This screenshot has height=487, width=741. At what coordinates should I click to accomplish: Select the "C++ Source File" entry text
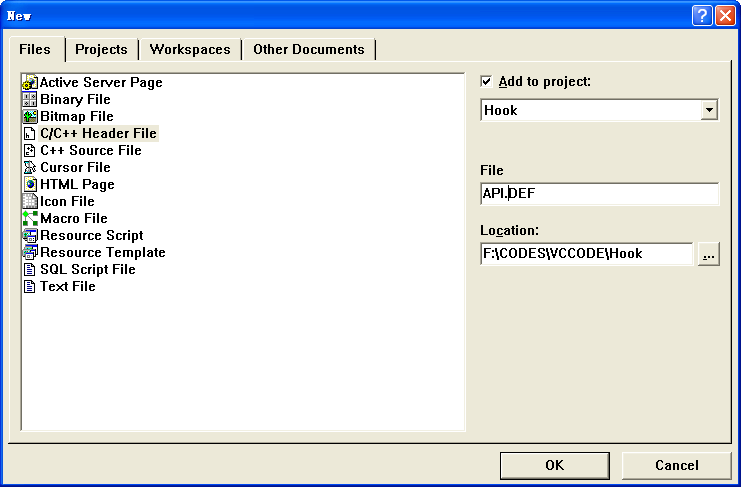click(91, 150)
